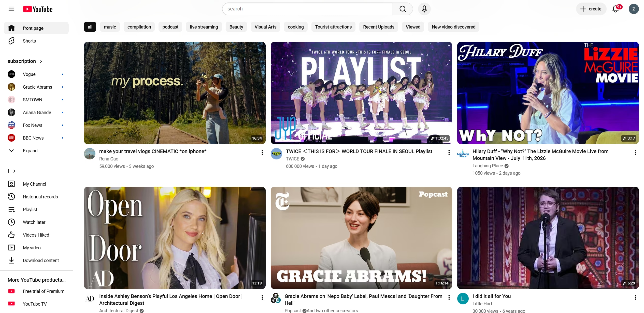Go to YouTube home via logo

click(38, 9)
